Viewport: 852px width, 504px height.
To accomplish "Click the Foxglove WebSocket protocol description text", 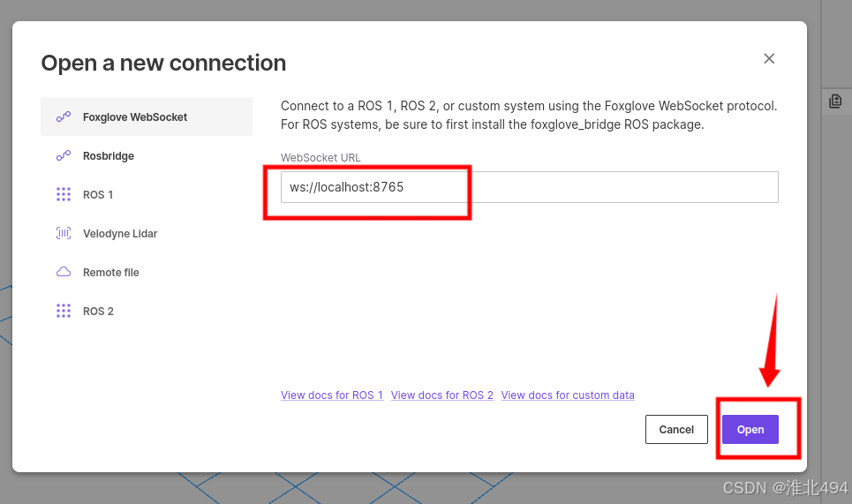I will pyautogui.click(x=529, y=115).
